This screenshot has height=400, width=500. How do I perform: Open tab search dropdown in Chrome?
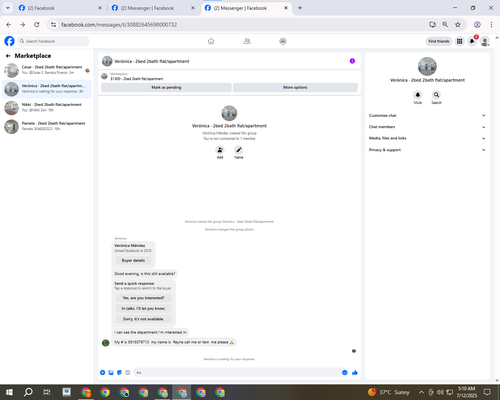[x=8, y=8]
